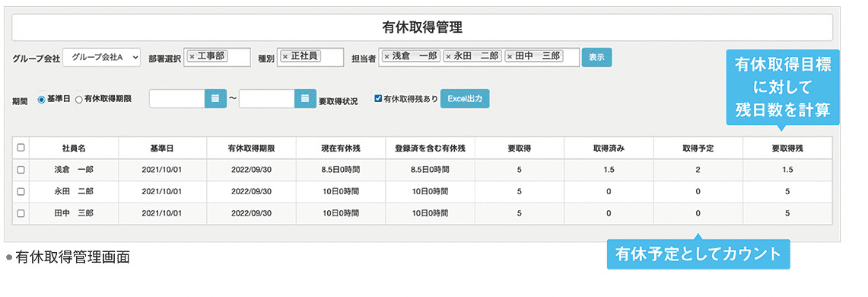The height and width of the screenshot is (297, 868).
Task: Remove the 工事部 tag with its x
Action: click(x=192, y=56)
